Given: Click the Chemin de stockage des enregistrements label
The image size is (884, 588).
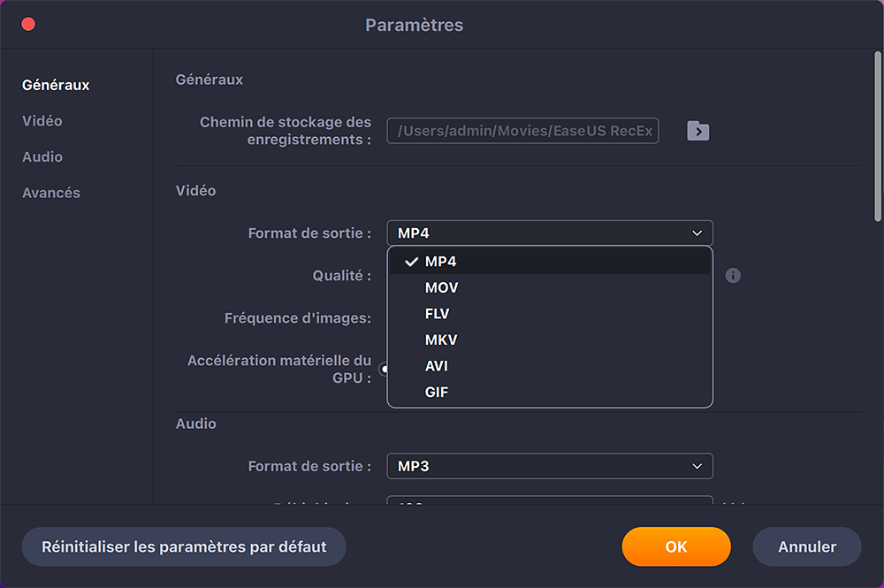Looking at the screenshot, I should [286, 131].
